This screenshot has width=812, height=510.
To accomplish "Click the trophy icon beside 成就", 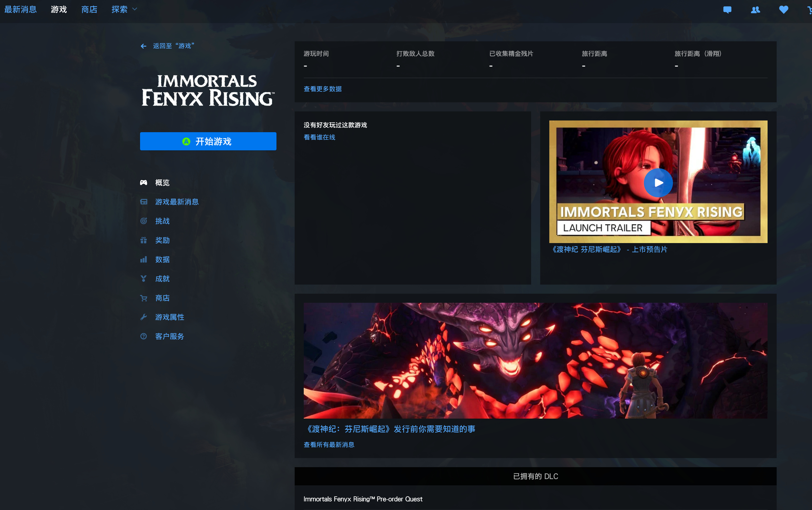I will [144, 278].
